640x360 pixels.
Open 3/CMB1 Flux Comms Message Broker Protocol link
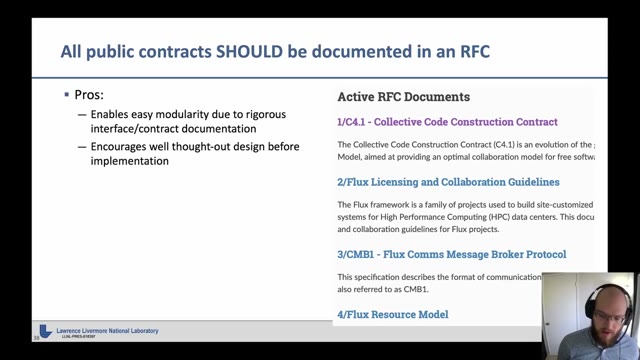[451, 254]
